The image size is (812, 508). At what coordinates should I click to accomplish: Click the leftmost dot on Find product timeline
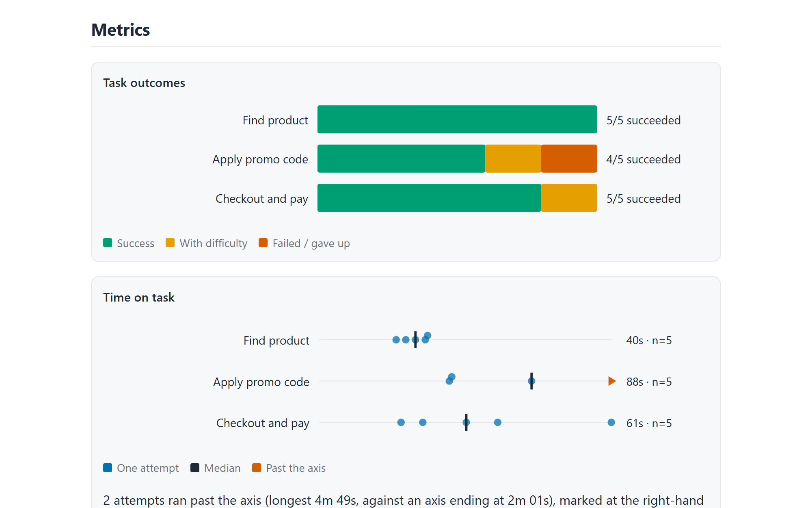(x=396, y=340)
